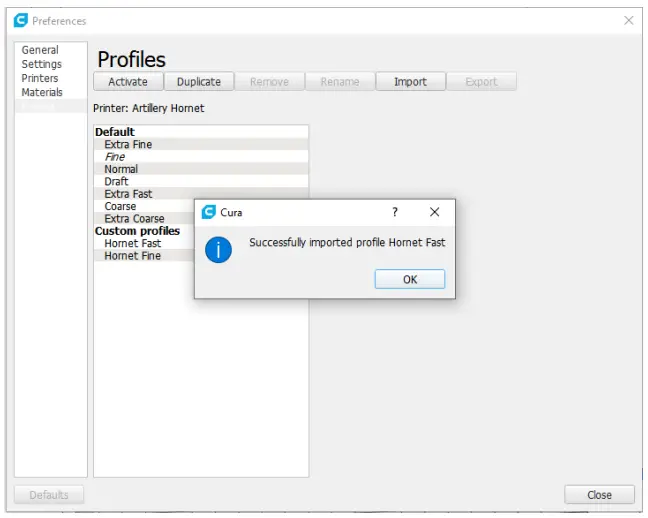The height and width of the screenshot is (518, 648).
Task: Open the Settings preferences page
Action: pos(42,64)
